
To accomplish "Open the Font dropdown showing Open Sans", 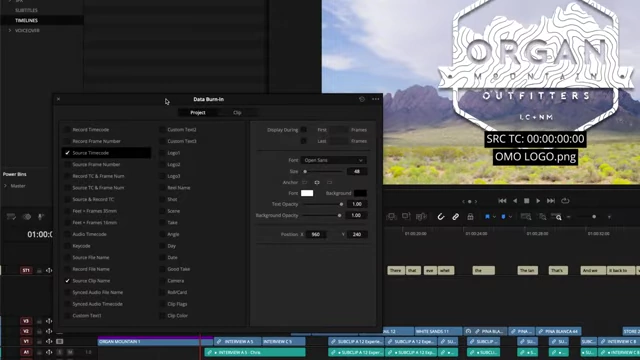I will 333,160.
